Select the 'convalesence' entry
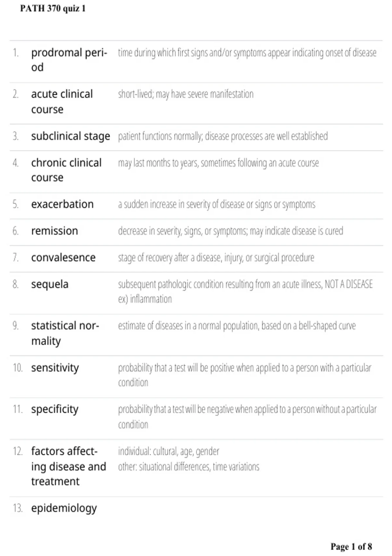This screenshot has width=392, height=556. (63, 258)
